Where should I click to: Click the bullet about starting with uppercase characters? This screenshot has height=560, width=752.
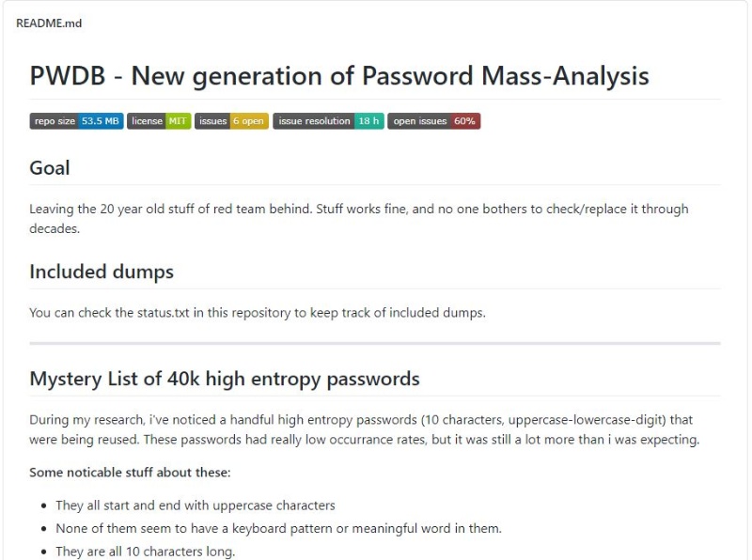point(196,506)
